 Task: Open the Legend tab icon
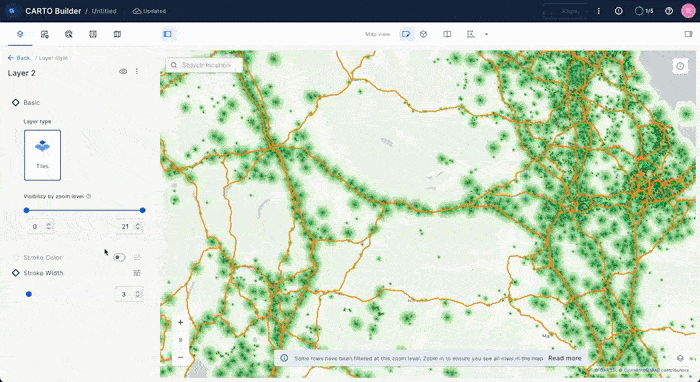pos(93,34)
